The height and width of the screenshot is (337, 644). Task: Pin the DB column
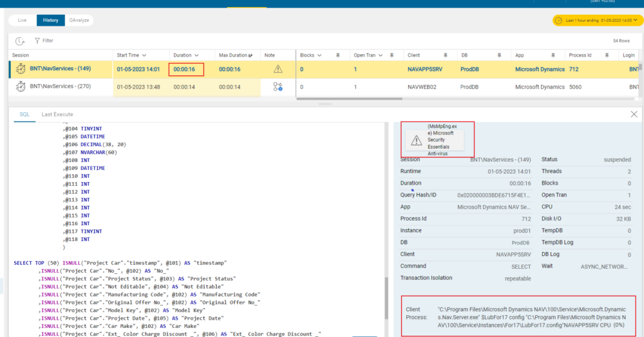pyautogui.click(x=499, y=55)
